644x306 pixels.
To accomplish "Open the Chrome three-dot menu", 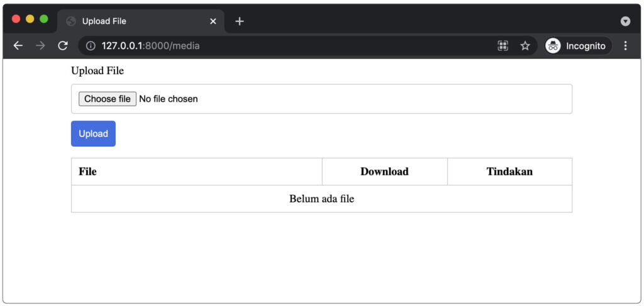I will pos(625,46).
